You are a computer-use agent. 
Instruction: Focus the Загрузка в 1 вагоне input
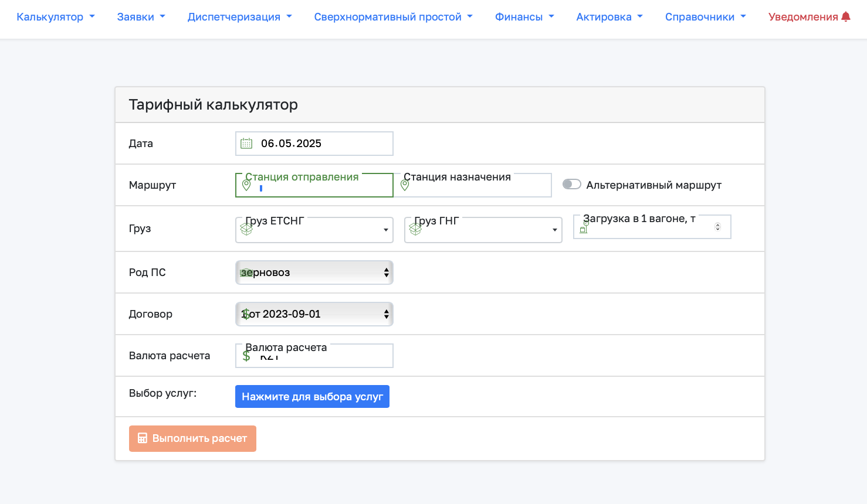[x=652, y=227]
